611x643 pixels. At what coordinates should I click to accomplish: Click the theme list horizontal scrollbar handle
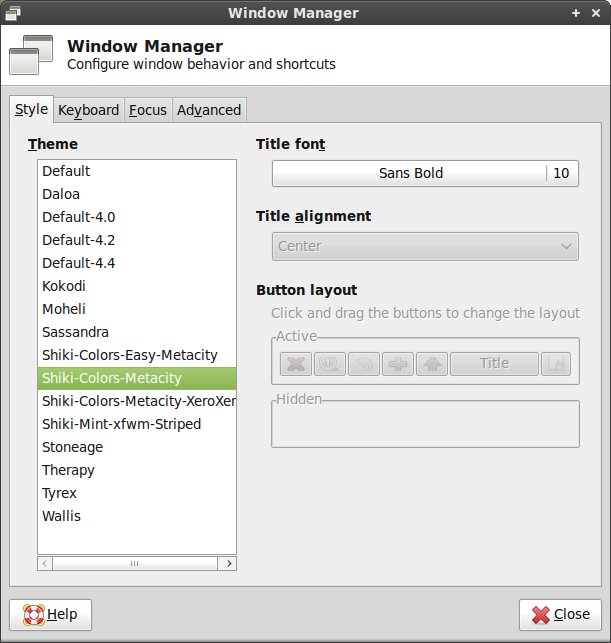134,564
